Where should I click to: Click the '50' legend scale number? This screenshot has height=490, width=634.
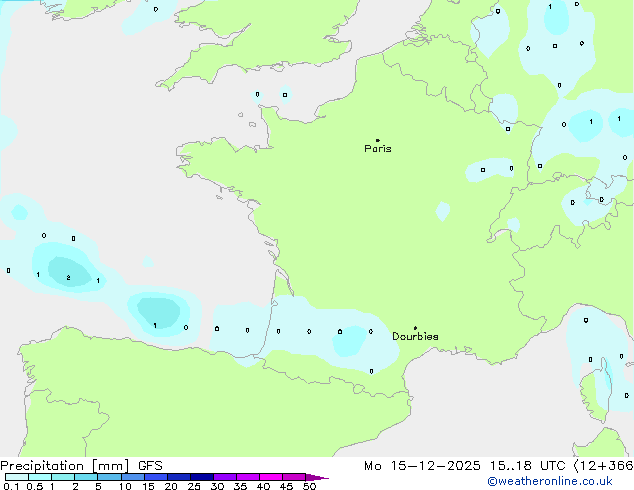pyautogui.click(x=309, y=486)
